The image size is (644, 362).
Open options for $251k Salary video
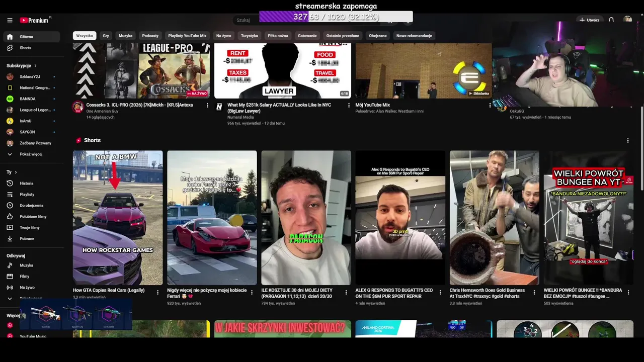click(x=349, y=106)
